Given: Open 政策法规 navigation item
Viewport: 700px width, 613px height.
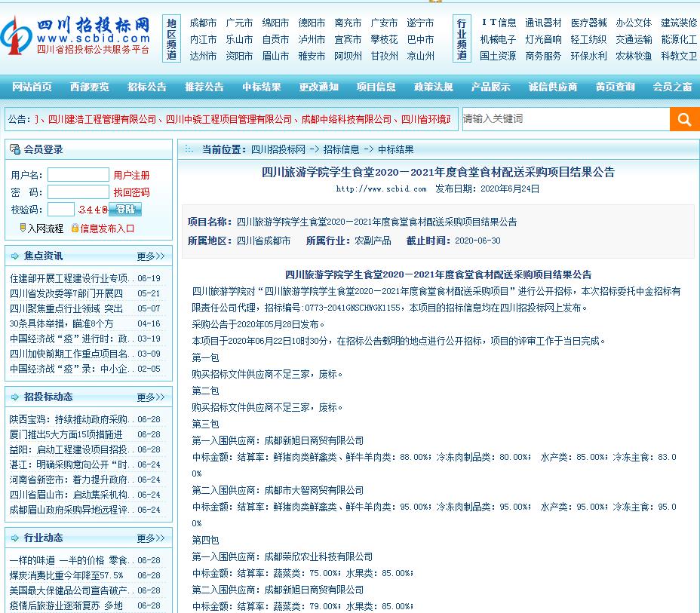Looking at the screenshot, I should (434, 87).
